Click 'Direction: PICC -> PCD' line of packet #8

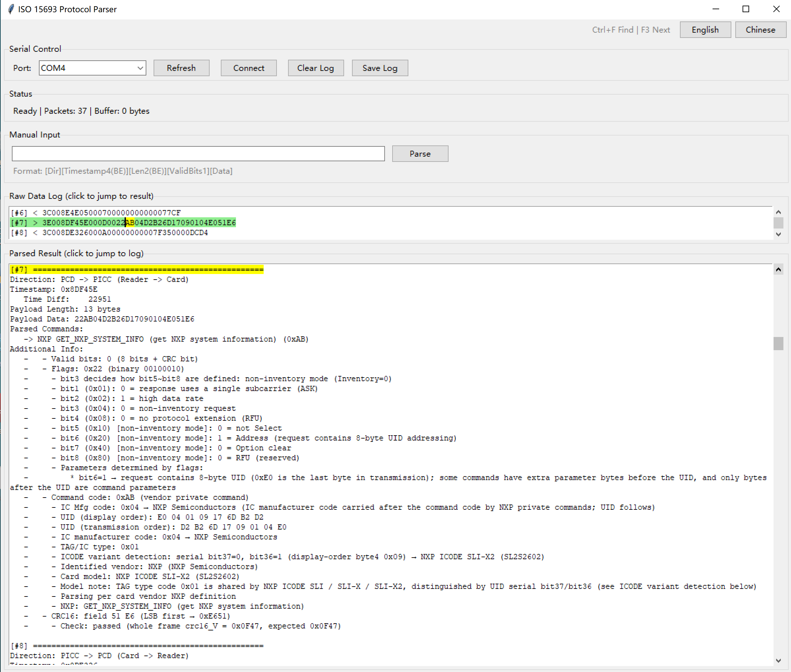(100, 656)
